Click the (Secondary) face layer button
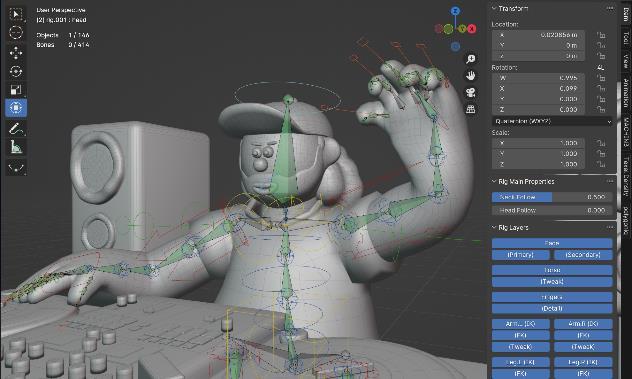Image resolution: width=632 pixels, height=379 pixels. (583, 255)
